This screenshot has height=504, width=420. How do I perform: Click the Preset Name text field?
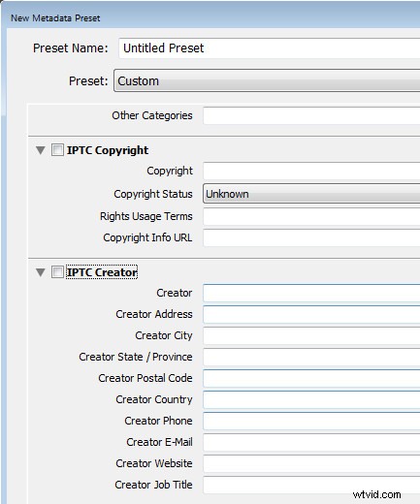point(270,48)
